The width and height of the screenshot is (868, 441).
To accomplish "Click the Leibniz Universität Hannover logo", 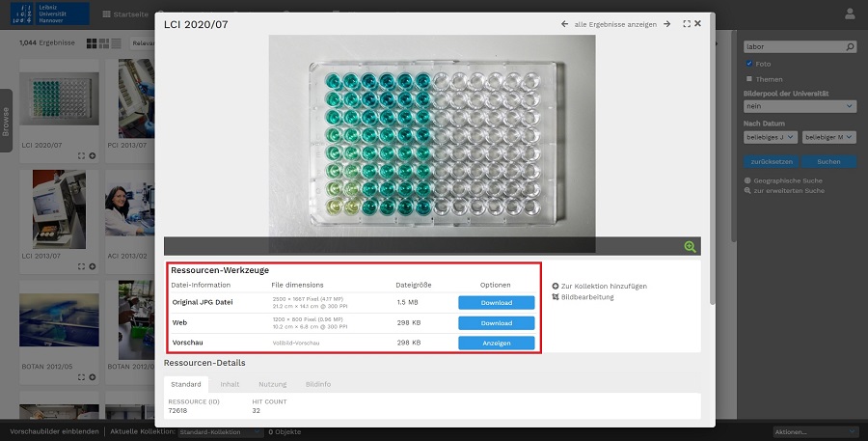I will click(50, 14).
